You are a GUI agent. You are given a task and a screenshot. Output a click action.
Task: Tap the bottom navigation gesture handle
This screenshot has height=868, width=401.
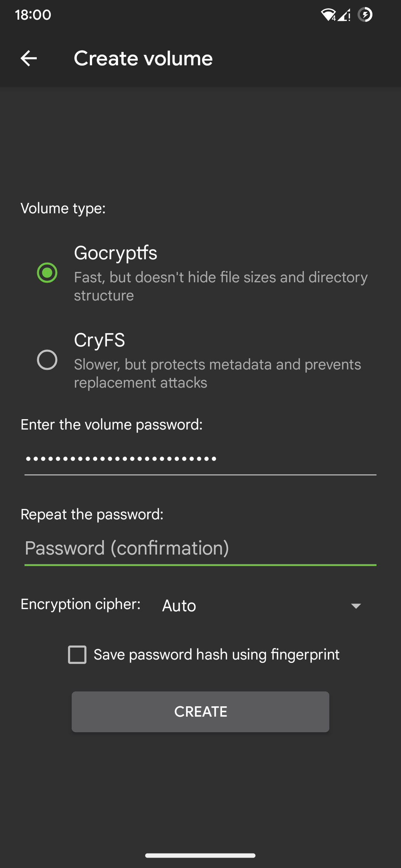pyautogui.click(x=200, y=855)
